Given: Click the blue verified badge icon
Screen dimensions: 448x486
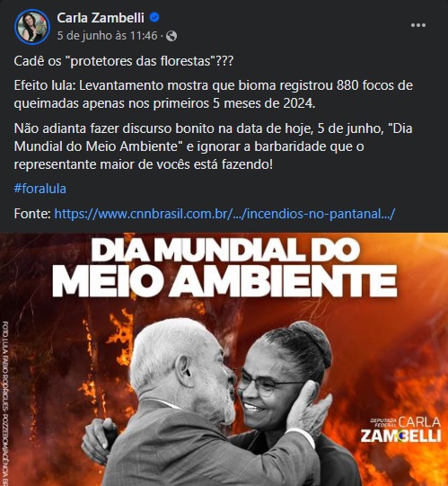Looking at the screenshot, I should pyautogui.click(x=154, y=18).
